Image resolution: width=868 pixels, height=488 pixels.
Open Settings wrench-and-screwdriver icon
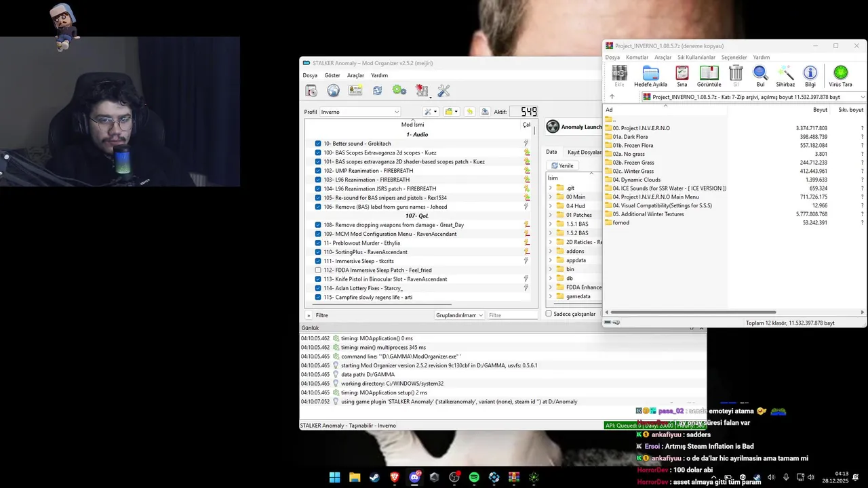click(444, 90)
